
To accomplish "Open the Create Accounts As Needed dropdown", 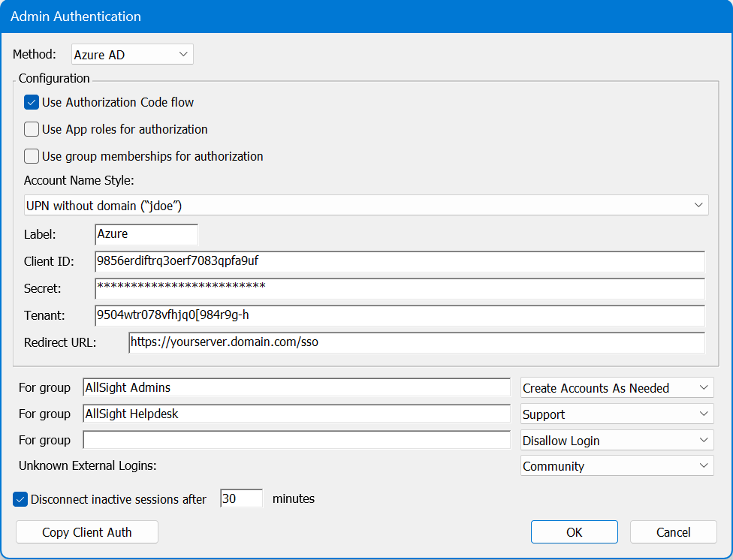I will [617, 388].
